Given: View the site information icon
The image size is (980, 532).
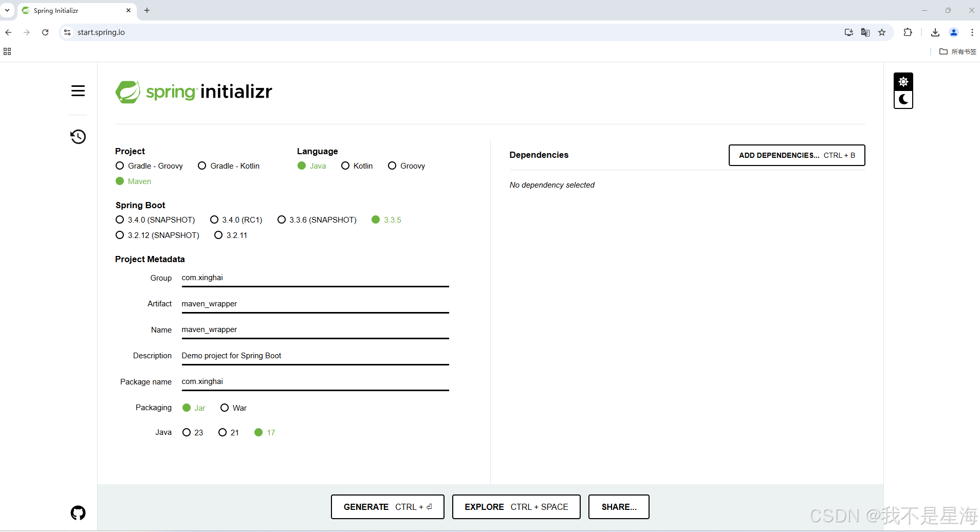Looking at the screenshot, I should [67, 32].
